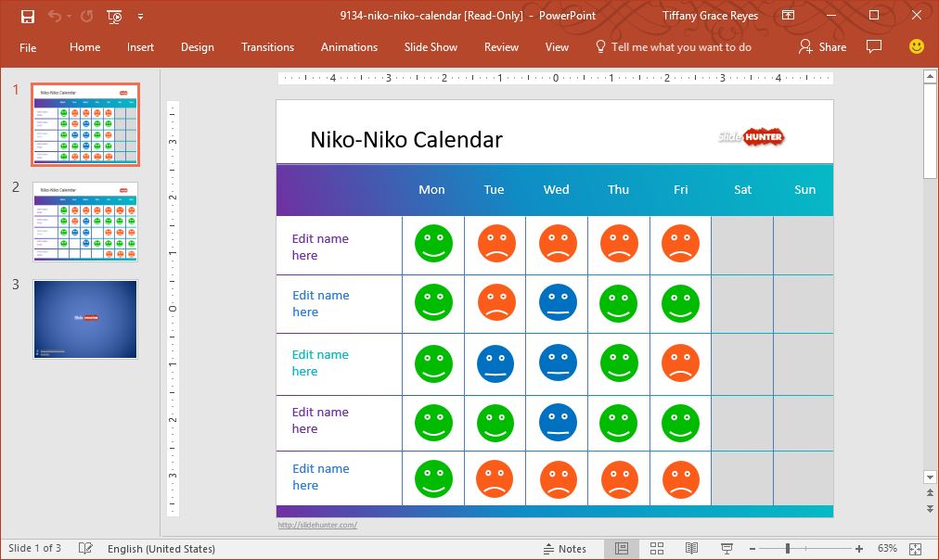Open the slidehunter.com link below slide

[x=317, y=525]
